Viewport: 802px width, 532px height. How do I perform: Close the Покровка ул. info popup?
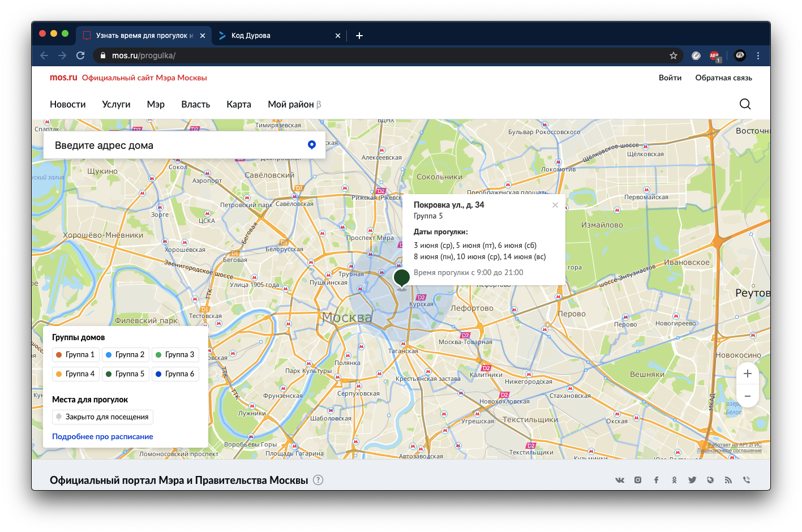555,205
